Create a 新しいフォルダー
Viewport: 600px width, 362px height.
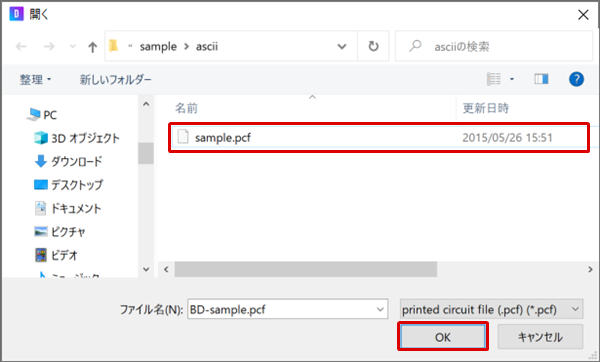point(116,79)
